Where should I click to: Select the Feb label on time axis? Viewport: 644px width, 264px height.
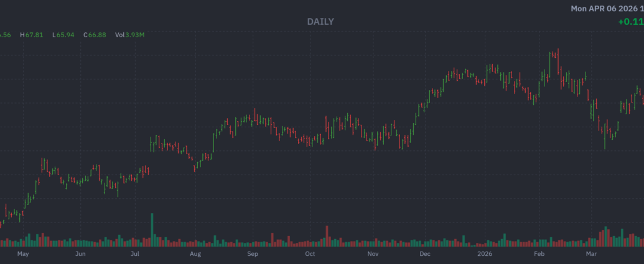coord(539,254)
